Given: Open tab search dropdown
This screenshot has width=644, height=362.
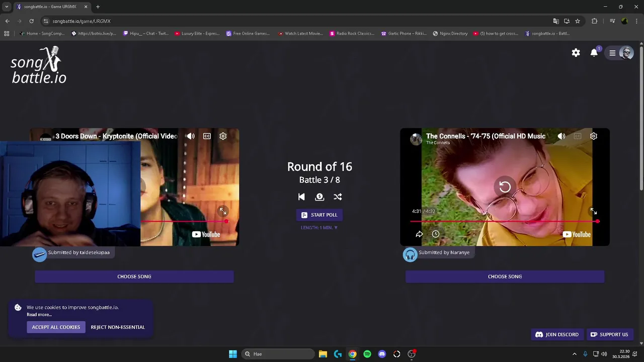Looking at the screenshot, I should pos(7,7).
